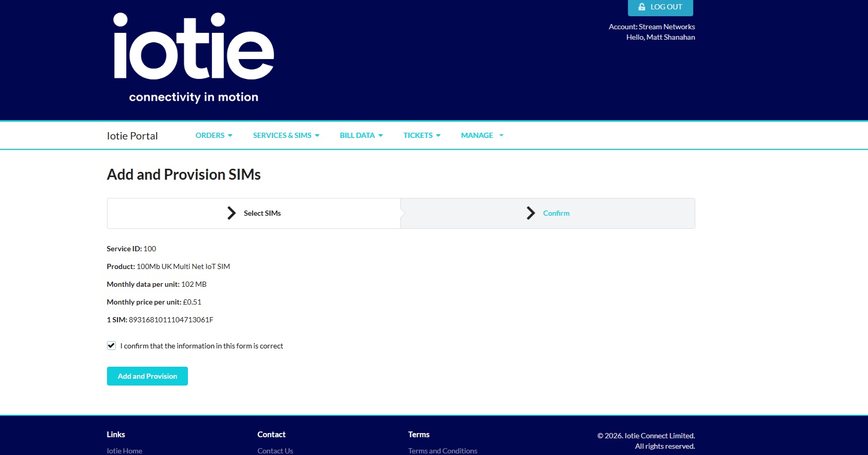This screenshot has height=455, width=868.
Task: Expand the Orders dropdown menu
Action: click(214, 135)
